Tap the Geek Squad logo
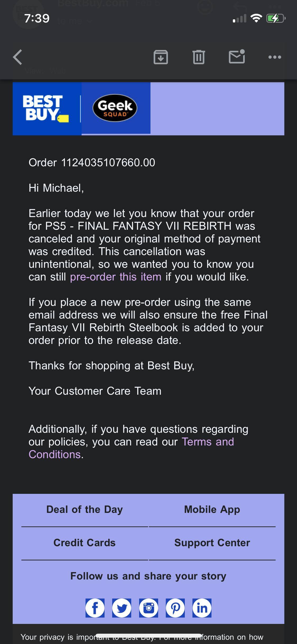 [115, 108]
